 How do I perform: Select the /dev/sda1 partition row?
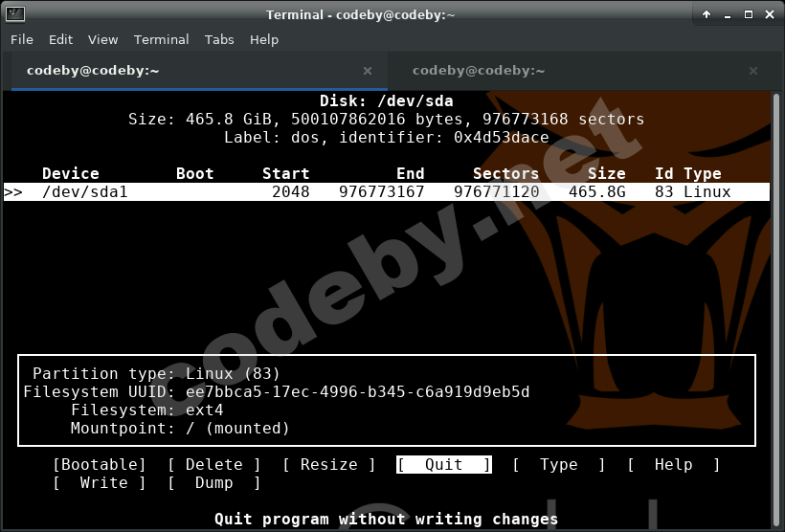tap(387, 191)
